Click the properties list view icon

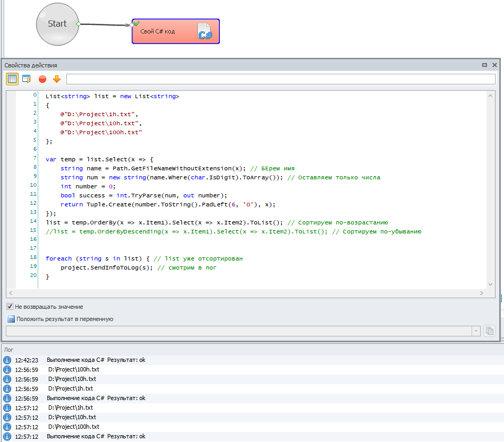point(12,79)
